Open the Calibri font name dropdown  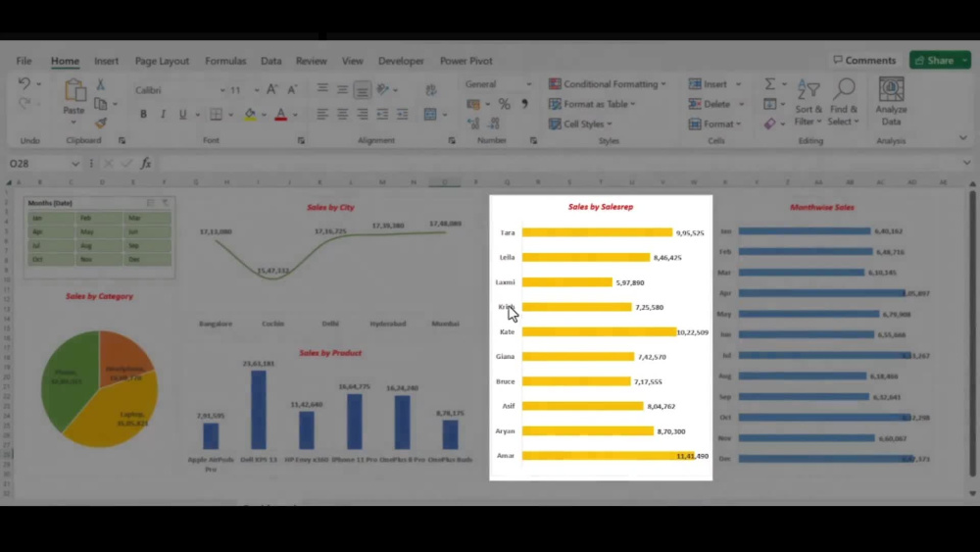[x=221, y=90]
